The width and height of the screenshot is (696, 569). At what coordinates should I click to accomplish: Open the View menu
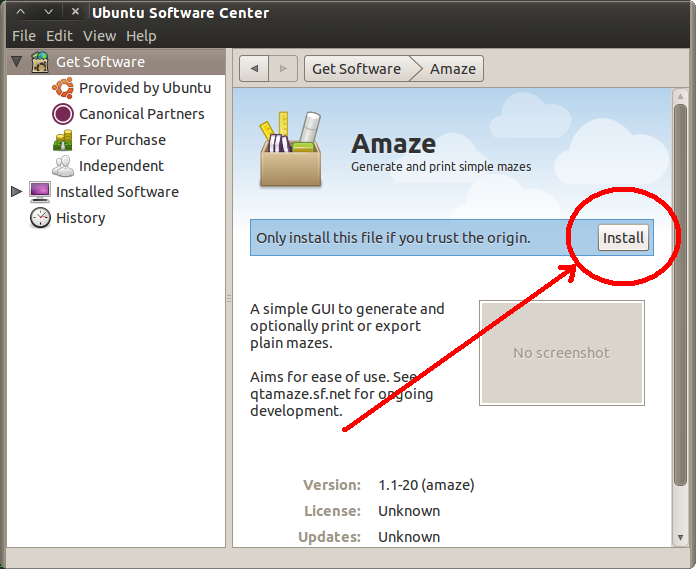click(99, 36)
